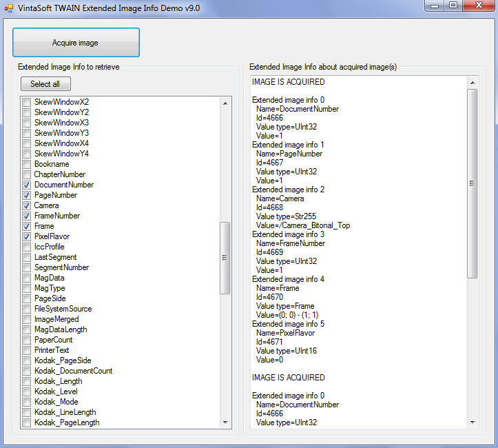Tick the Kodak_DocumentCount checkbox
Viewport: 498px width, 448px height.
point(27,371)
